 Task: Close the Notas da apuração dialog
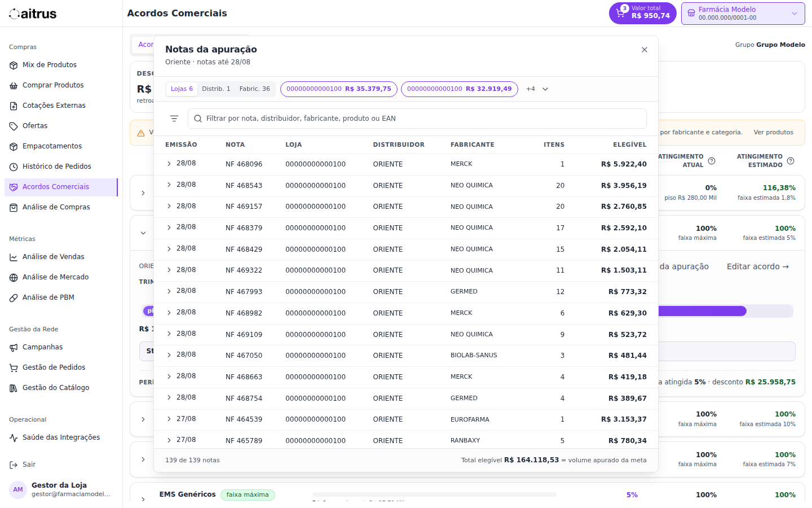tap(645, 50)
